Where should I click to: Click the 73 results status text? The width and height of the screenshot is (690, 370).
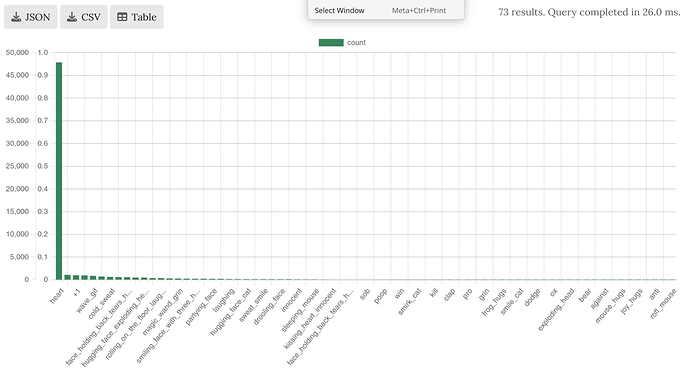[589, 12]
